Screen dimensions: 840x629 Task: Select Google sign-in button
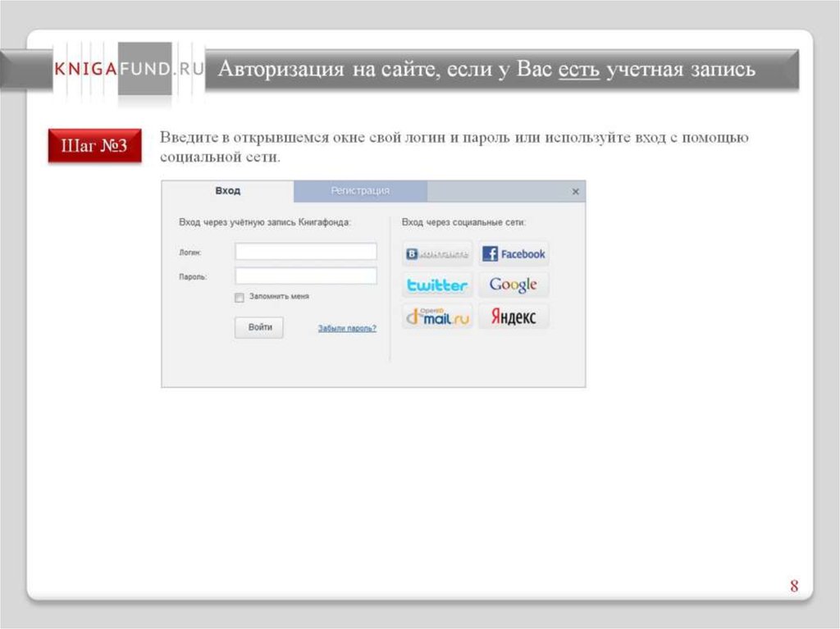pos(514,285)
